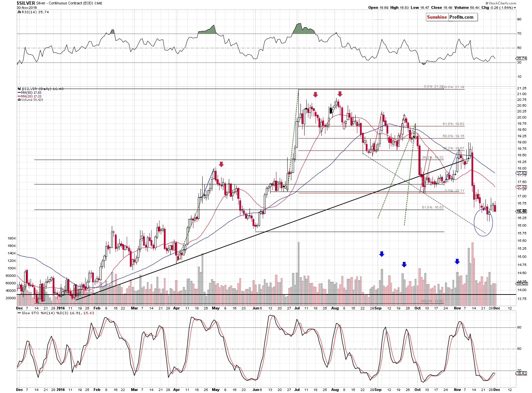This screenshot has width=532, height=393.
Task: Click the 19.00 price axis label
Action: click(x=521, y=143)
